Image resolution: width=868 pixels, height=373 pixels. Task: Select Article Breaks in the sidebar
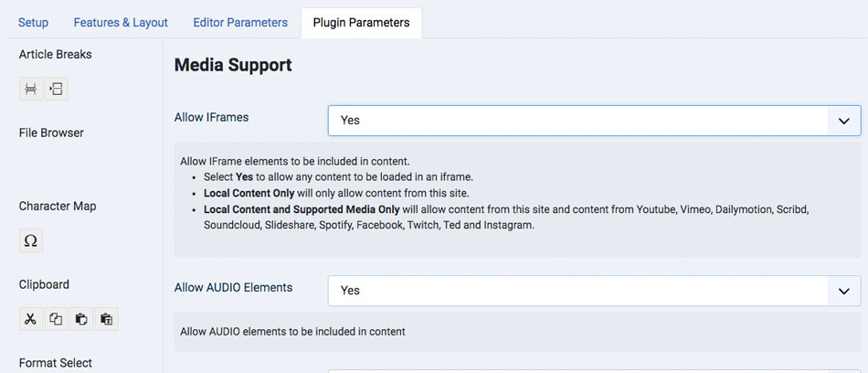[56, 54]
